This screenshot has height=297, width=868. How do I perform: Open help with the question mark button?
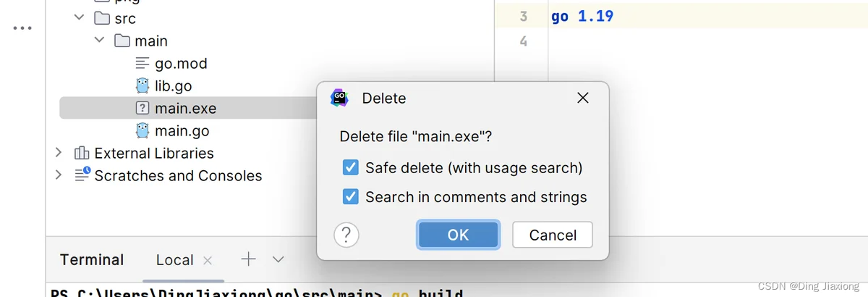click(x=346, y=235)
